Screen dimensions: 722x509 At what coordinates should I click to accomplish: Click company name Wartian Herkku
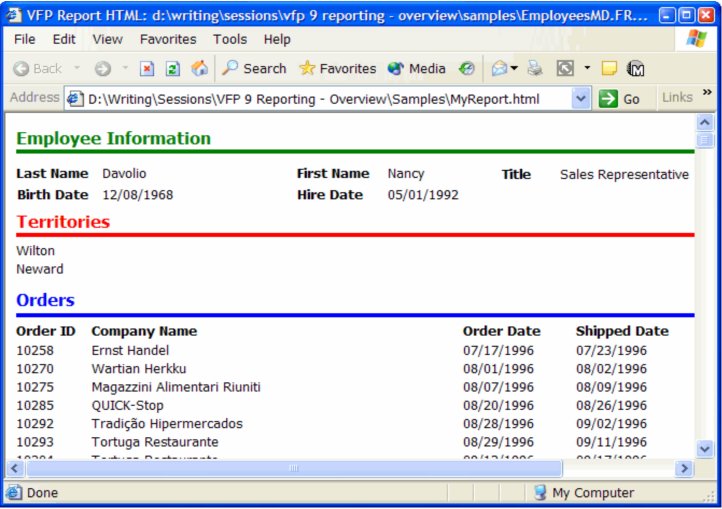tap(139, 369)
